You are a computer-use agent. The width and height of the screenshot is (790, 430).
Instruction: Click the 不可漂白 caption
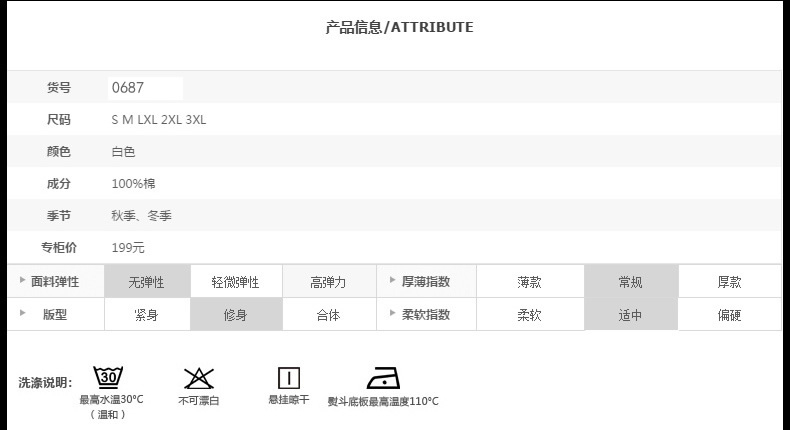[199, 401]
